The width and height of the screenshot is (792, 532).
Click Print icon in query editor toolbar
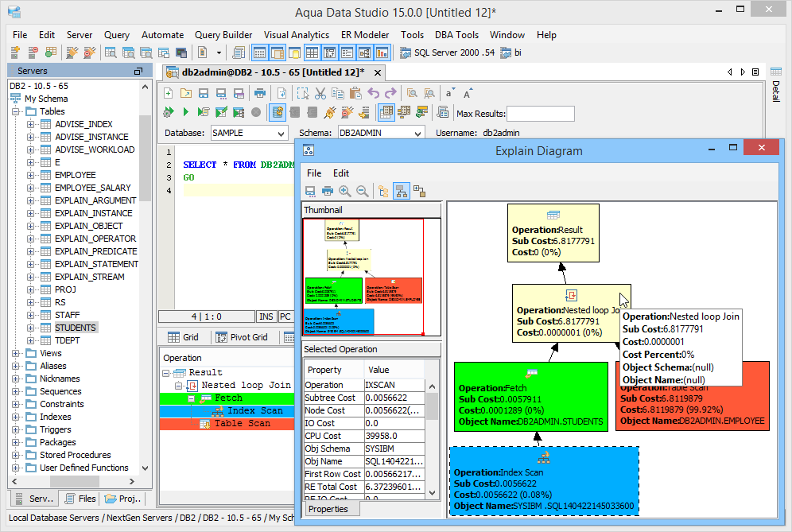coord(259,94)
